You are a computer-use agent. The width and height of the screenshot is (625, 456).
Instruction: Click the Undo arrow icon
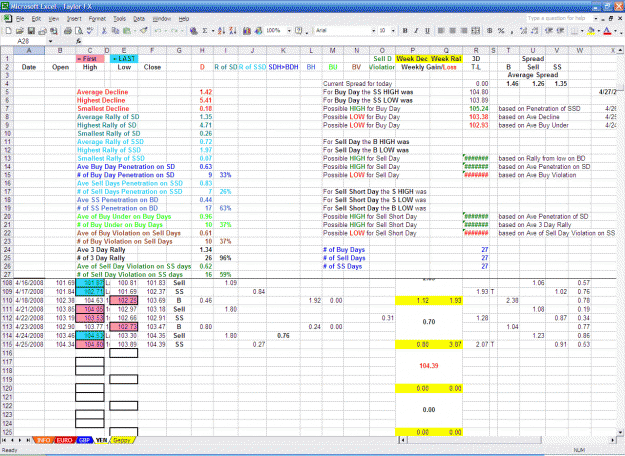pos(158,31)
